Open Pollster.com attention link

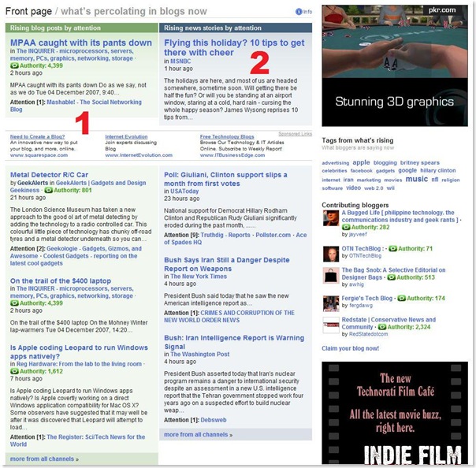pos(273,235)
